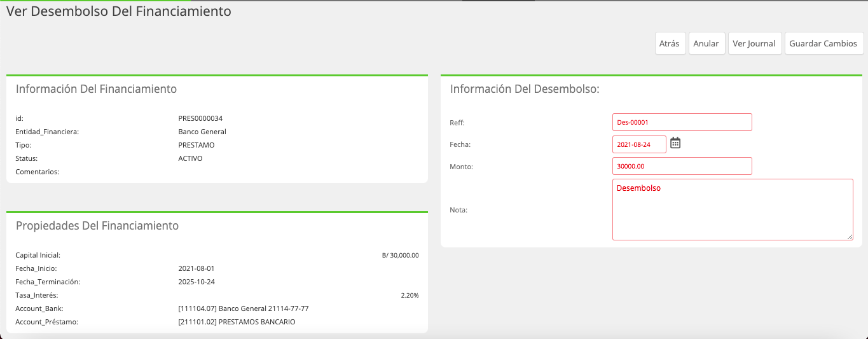Viewport: 868px width, 339px height.
Task: Click Account_Bank value Banco General 21114-77-77
Action: tap(244, 308)
